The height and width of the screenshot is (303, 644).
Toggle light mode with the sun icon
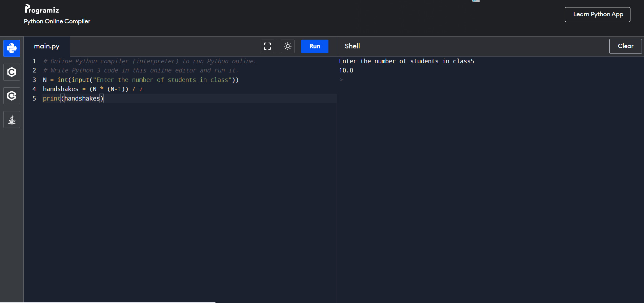pos(287,46)
